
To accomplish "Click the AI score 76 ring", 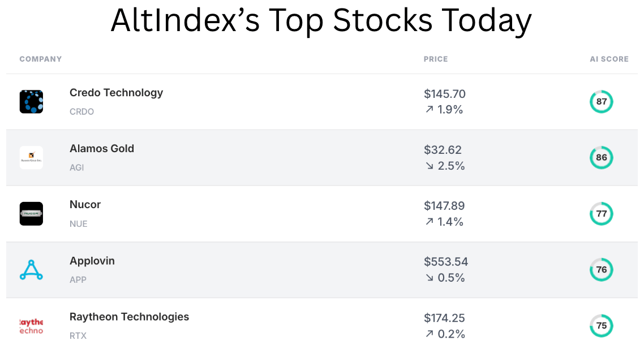I will point(601,270).
